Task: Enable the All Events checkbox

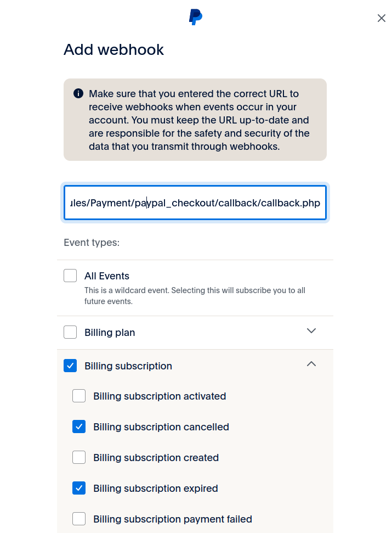Action: pos(70,276)
